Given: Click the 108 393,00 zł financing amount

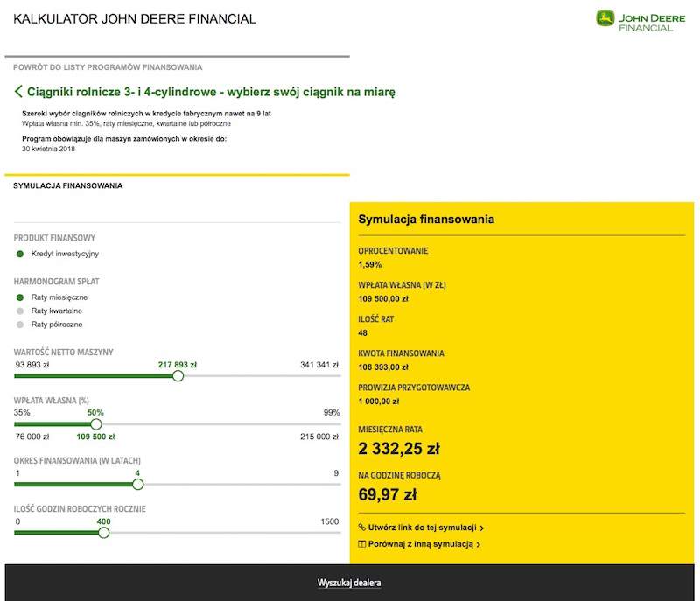Looking at the screenshot, I should 383,367.
